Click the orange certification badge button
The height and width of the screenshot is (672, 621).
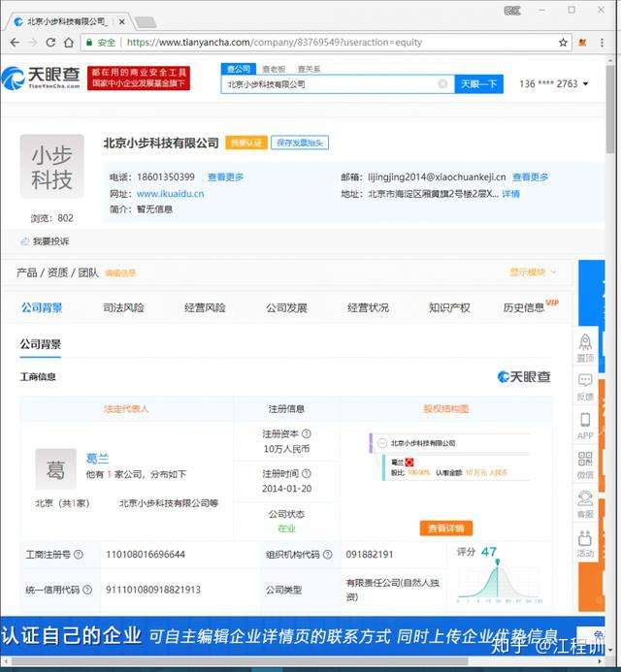click(x=246, y=143)
